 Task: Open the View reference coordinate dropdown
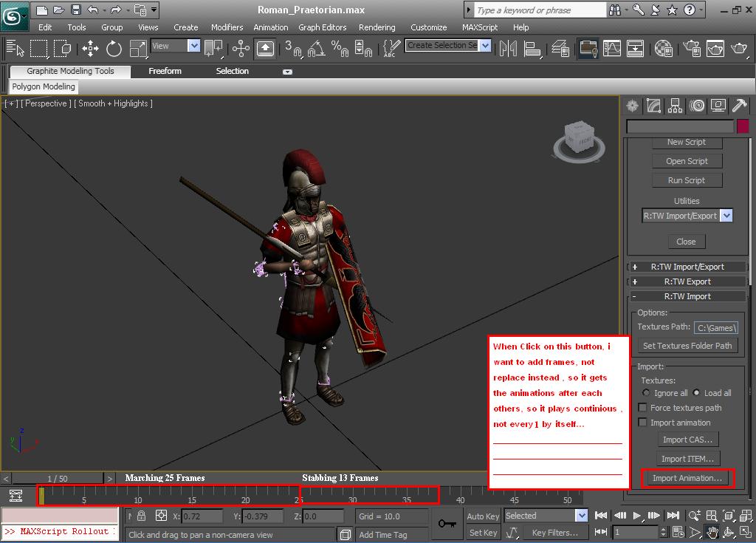(194, 46)
